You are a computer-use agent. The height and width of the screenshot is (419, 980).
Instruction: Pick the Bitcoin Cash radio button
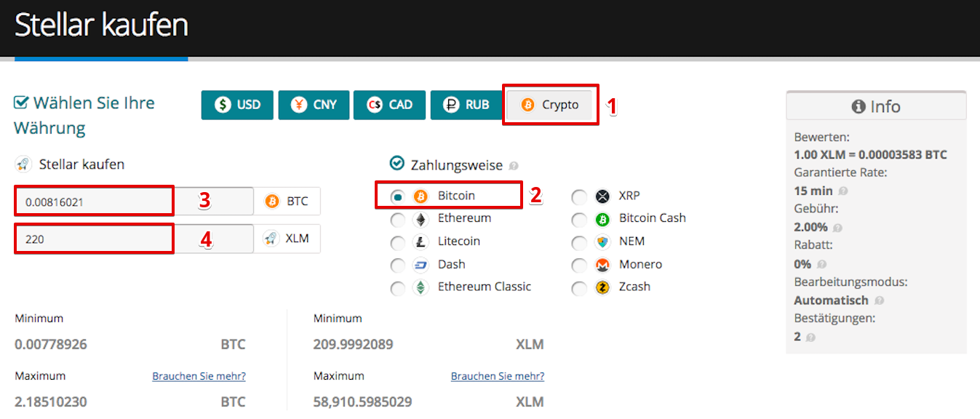579,220
